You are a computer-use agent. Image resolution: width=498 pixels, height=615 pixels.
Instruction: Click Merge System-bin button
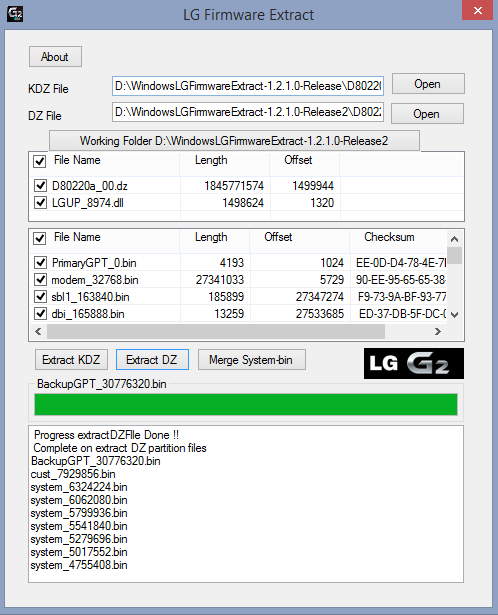(252, 360)
